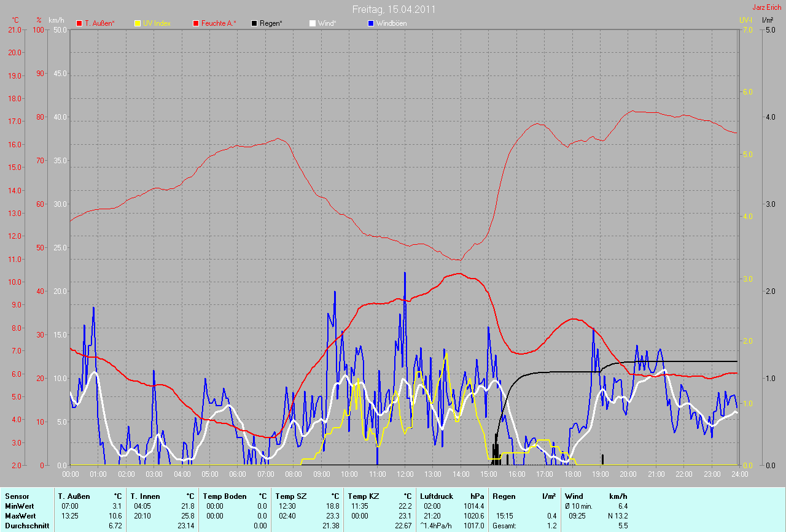The image size is (786, 532).
Task: Select the T. Innen maximum value "25.8"
Action: coord(189,515)
